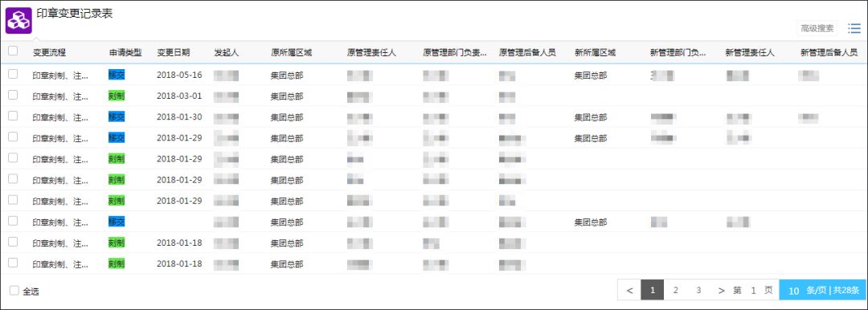
Task: Switch to page 3
Action: click(x=698, y=290)
